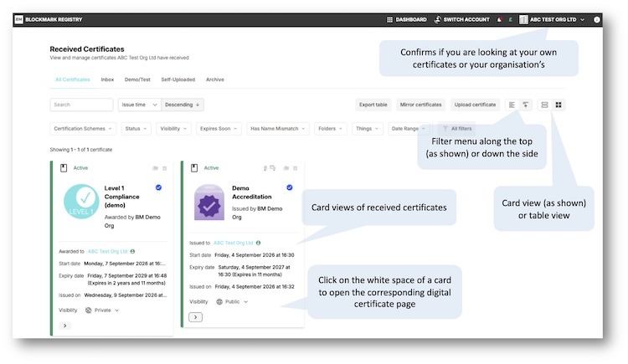Click Demo Accreditation card delete icon
The width and height of the screenshot is (628, 364).
click(296, 168)
